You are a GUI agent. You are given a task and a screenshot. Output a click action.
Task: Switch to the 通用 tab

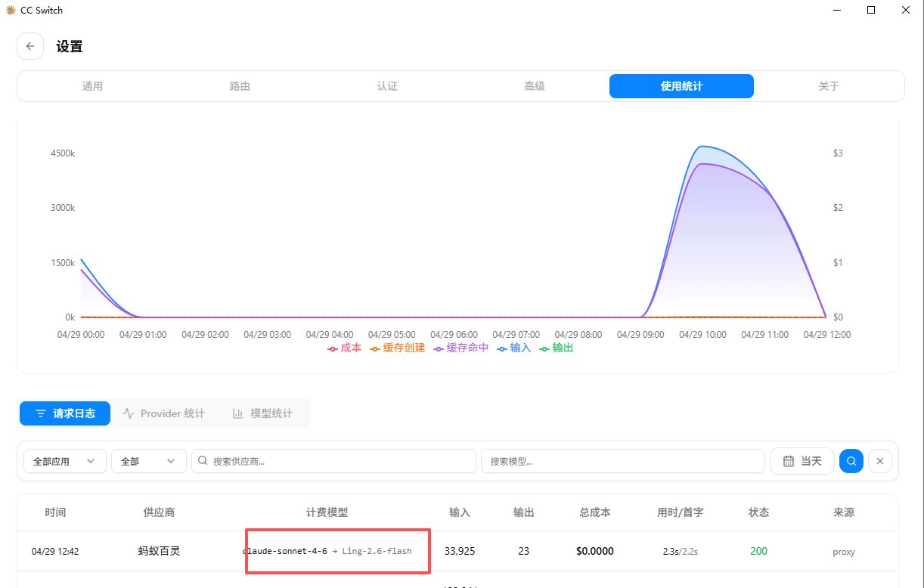pyautogui.click(x=92, y=86)
